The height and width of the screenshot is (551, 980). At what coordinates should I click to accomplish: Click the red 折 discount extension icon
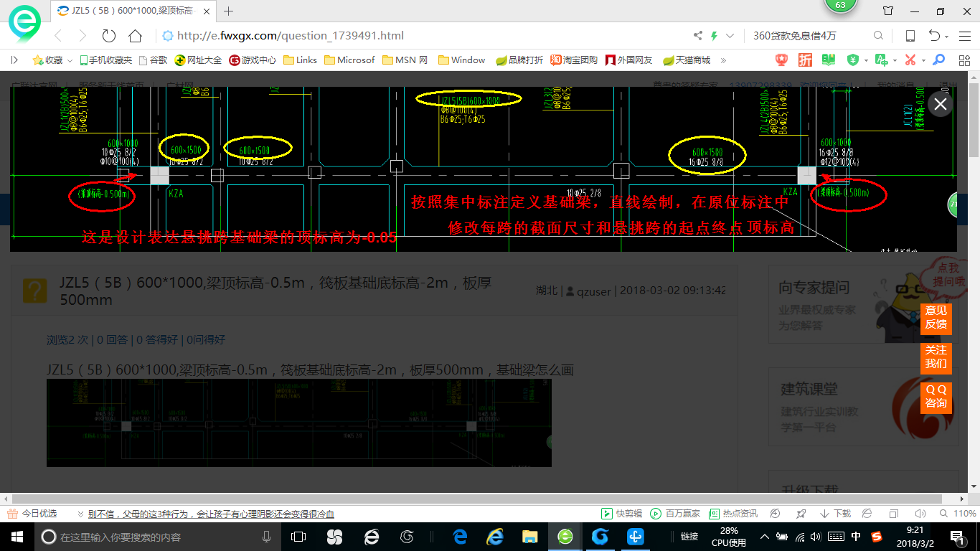(x=805, y=60)
